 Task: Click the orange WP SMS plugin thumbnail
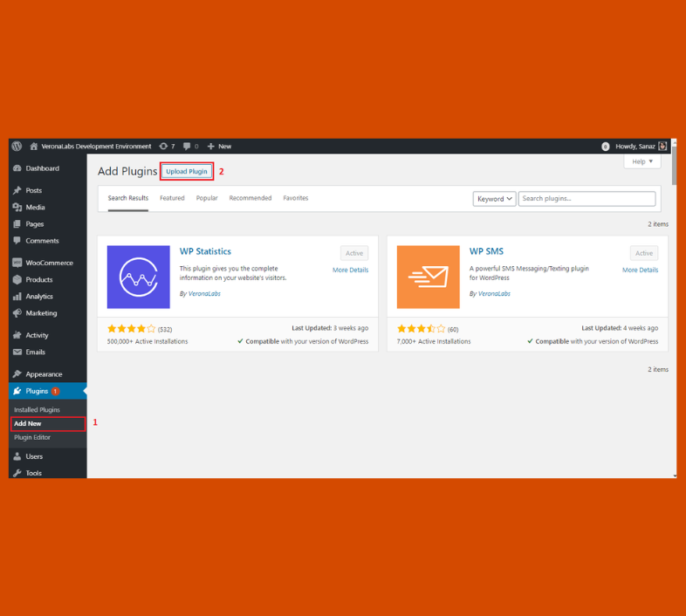pyautogui.click(x=428, y=277)
